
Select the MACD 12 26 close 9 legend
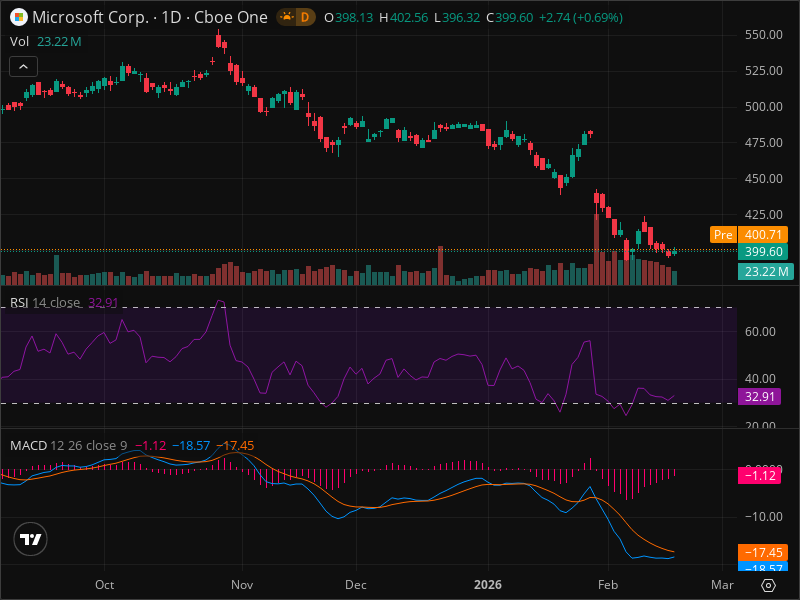tap(68, 445)
